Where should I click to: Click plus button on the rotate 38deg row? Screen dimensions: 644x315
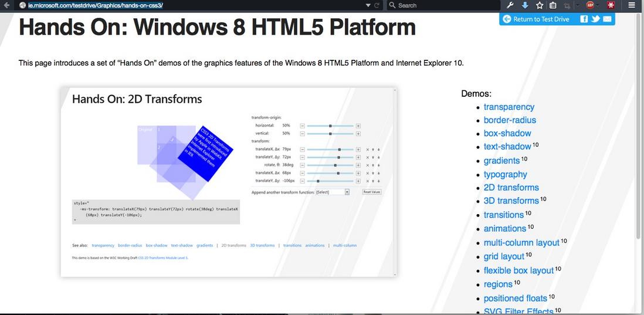click(358, 165)
